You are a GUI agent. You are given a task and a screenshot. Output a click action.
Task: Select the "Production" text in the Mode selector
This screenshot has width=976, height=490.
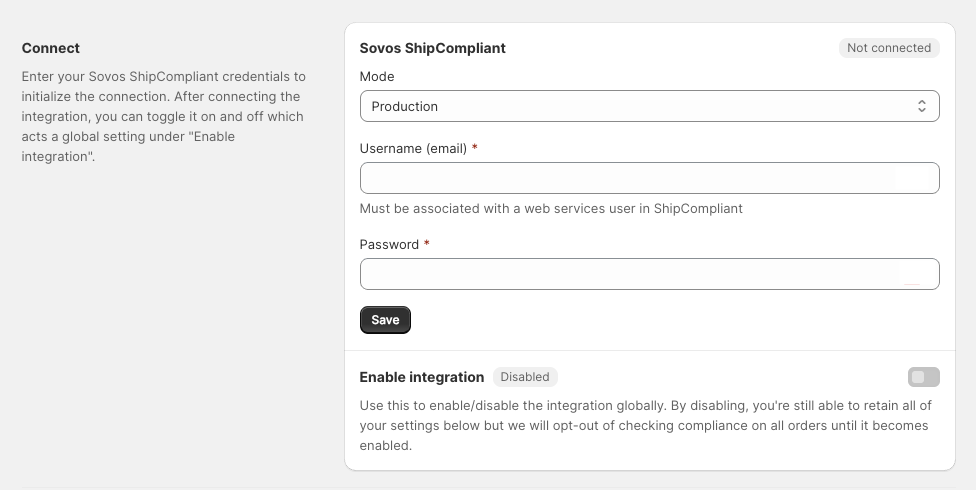[x=405, y=106]
